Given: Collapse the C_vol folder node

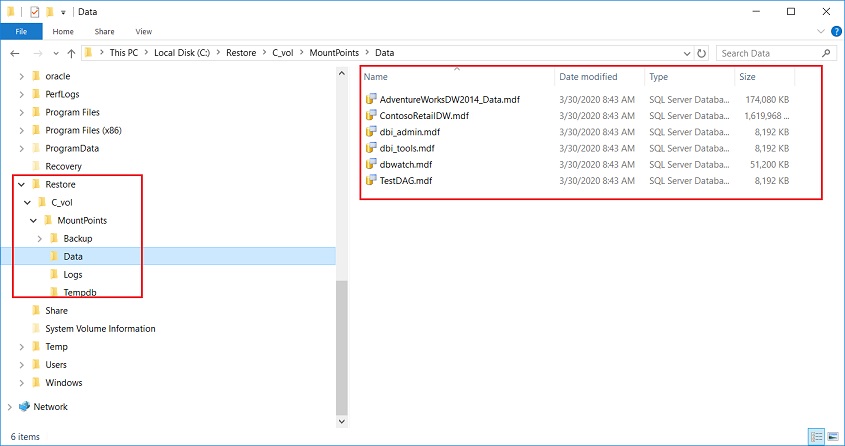Looking at the screenshot, I should click(x=27, y=203).
